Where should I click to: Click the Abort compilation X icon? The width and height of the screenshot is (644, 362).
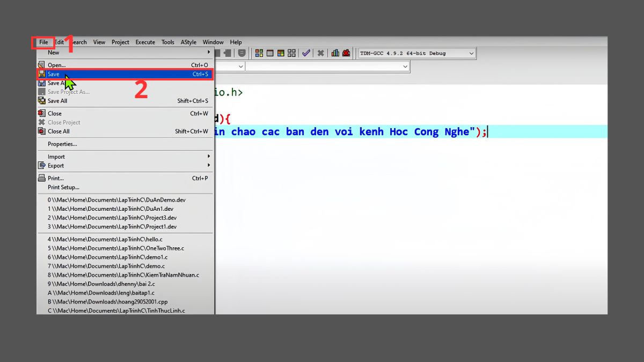pyautogui.click(x=320, y=53)
